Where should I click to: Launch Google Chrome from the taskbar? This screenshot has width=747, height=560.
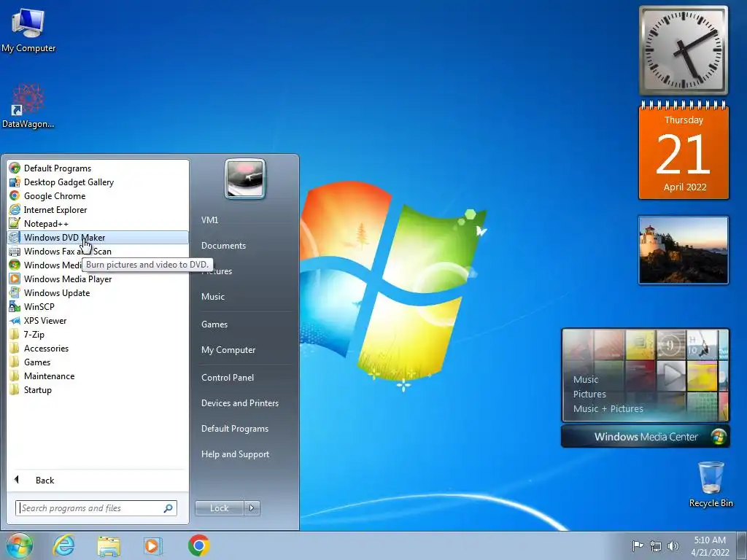click(199, 545)
